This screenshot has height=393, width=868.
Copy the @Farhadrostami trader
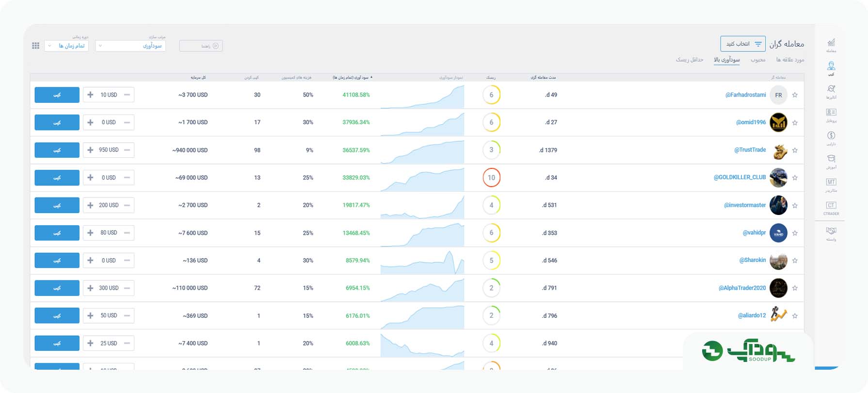57,95
